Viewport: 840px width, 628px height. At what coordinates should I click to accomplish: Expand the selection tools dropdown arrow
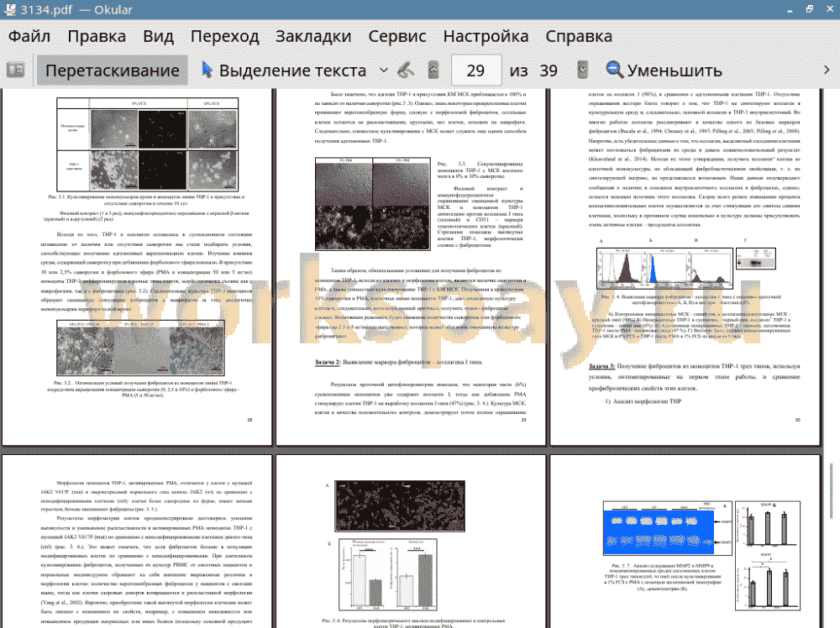click(384, 71)
